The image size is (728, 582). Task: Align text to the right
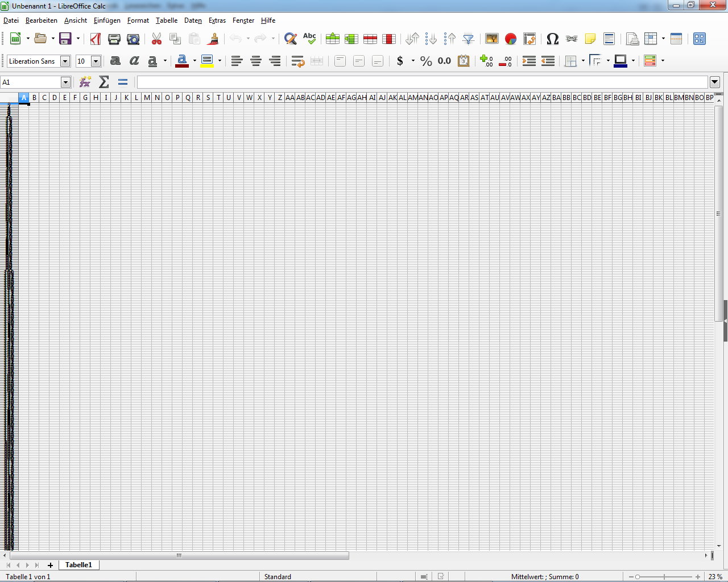pyautogui.click(x=275, y=61)
